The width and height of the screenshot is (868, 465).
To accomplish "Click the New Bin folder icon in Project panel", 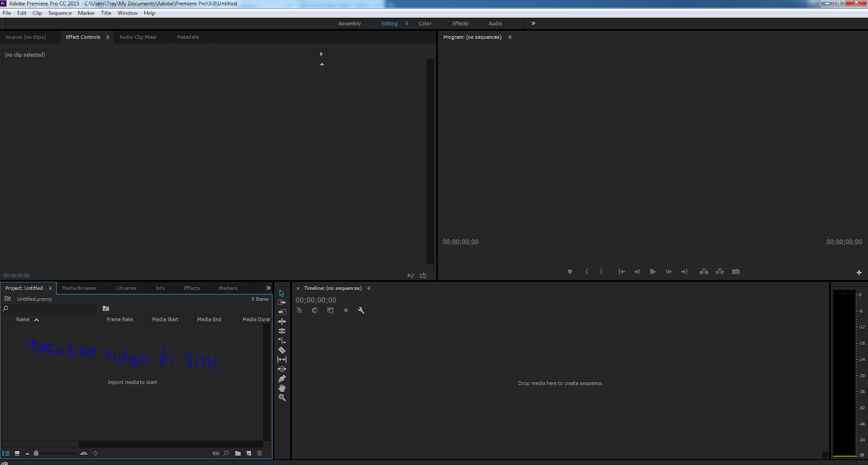I will click(x=238, y=453).
